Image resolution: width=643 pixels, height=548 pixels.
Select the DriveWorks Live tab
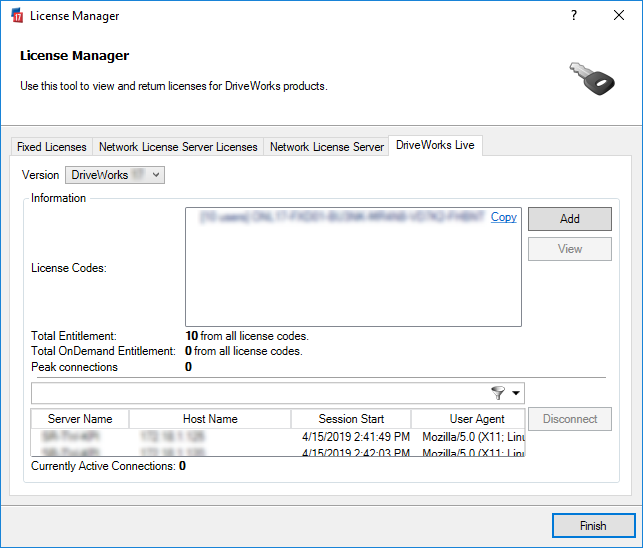tap(435, 146)
